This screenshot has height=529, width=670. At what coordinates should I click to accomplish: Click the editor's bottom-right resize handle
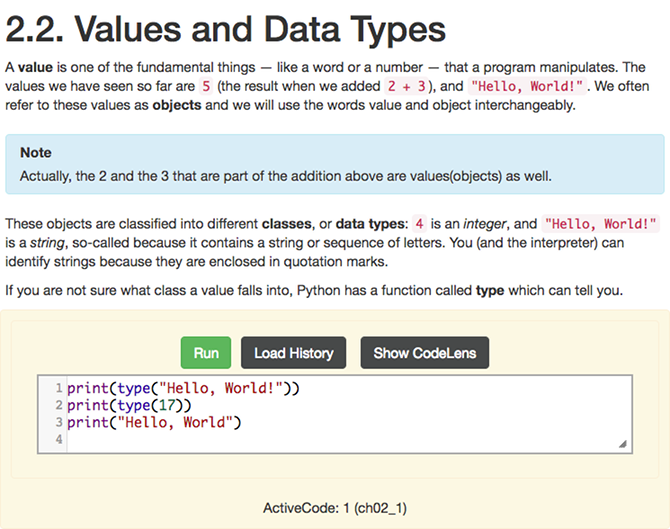click(623, 443)
